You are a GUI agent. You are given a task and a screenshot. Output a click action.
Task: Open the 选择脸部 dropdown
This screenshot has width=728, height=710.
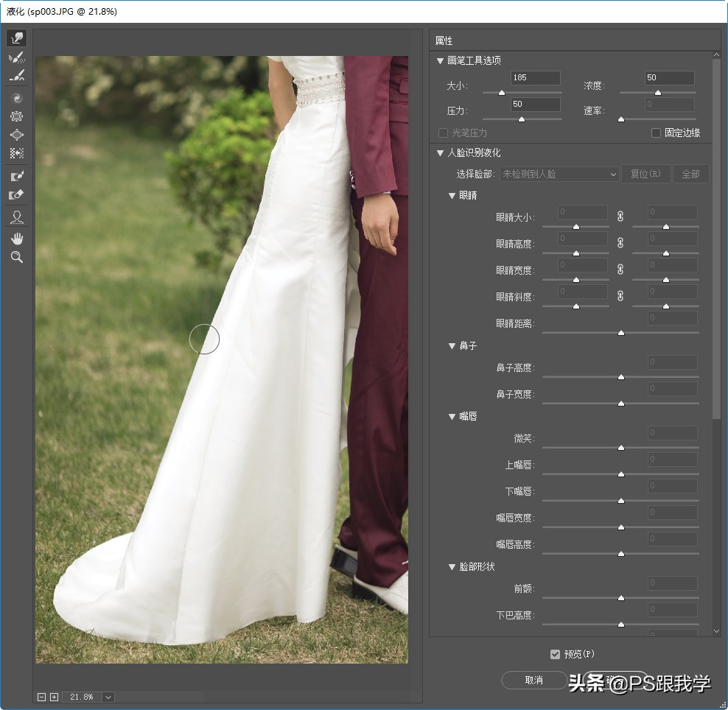tap(559, 175)
